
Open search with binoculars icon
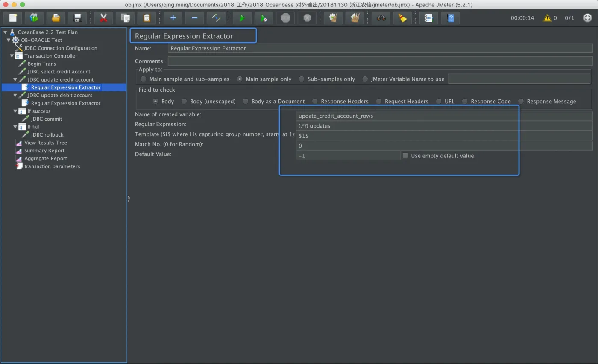coord(381,18)
